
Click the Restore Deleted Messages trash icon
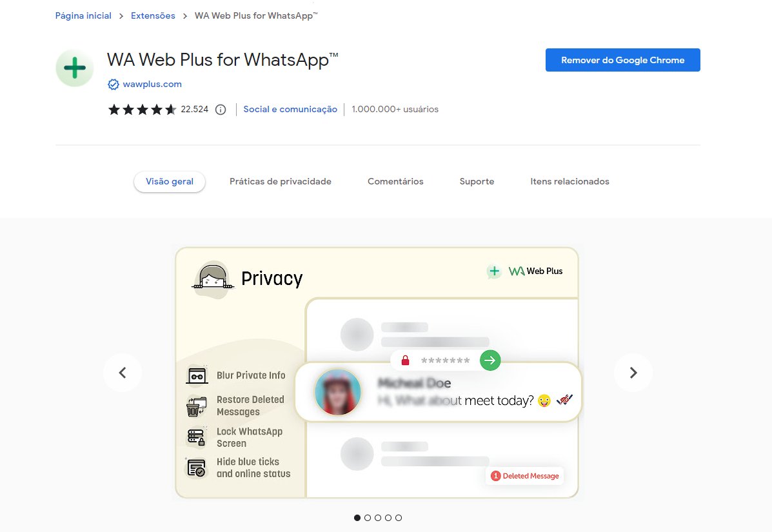click(197, 406)
